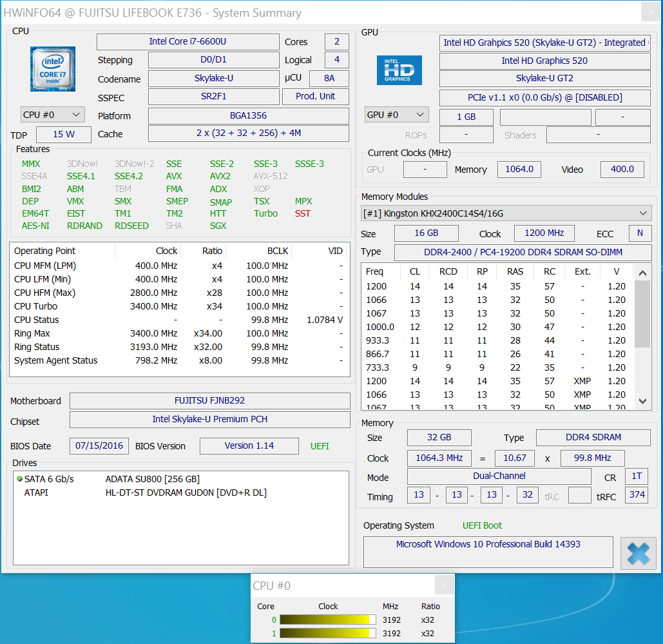663x644 pixels.
Task: Select the CPU HFM (Max) row
Action: pyautogui.click(x=180, y=293)
